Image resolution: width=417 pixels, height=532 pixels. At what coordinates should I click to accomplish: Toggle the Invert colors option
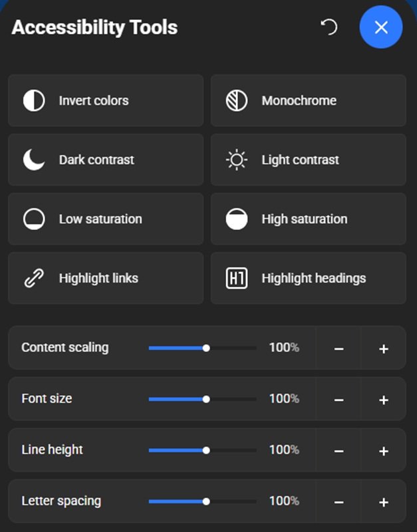click(106, 101)
